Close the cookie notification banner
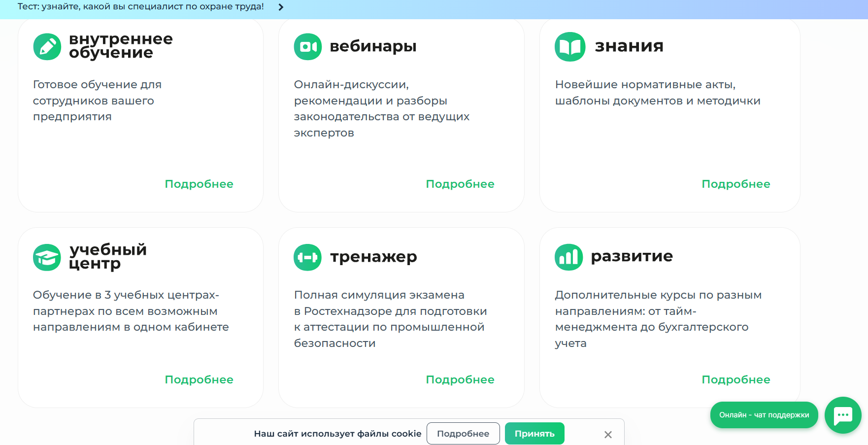 coord(608,434)
